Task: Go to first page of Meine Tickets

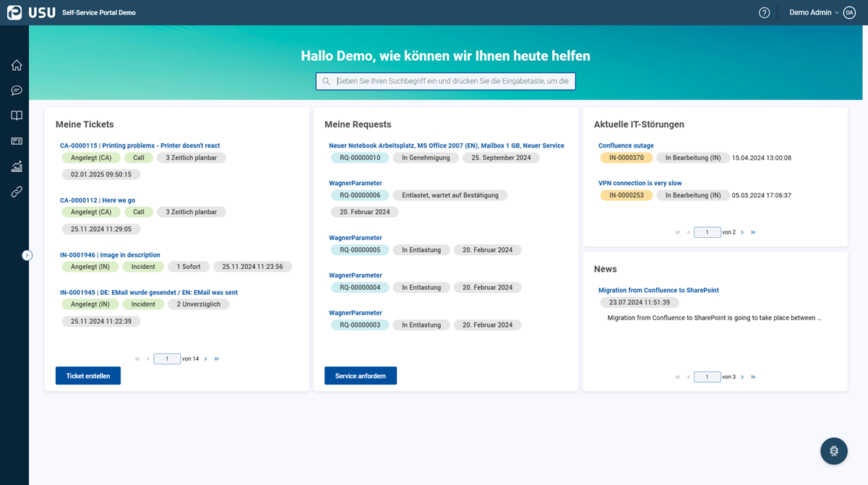Action: 137,359
